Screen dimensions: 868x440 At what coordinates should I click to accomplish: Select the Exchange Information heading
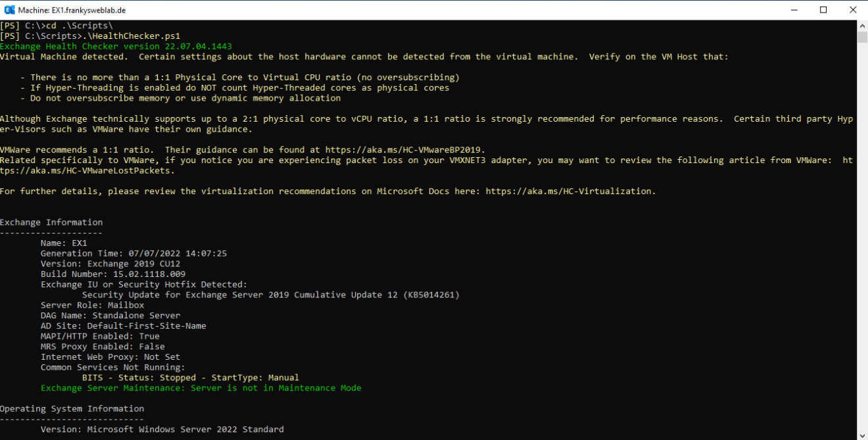(51, 222)
